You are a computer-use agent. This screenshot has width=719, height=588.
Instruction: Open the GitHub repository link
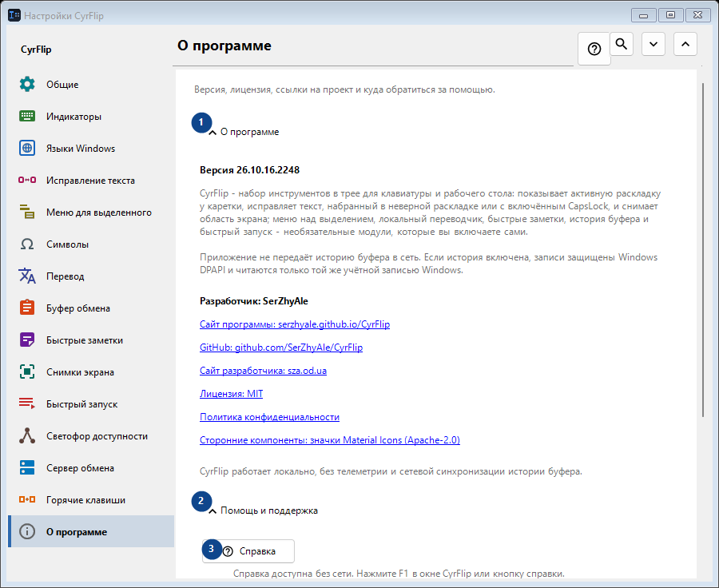click(x=281, y=348)
